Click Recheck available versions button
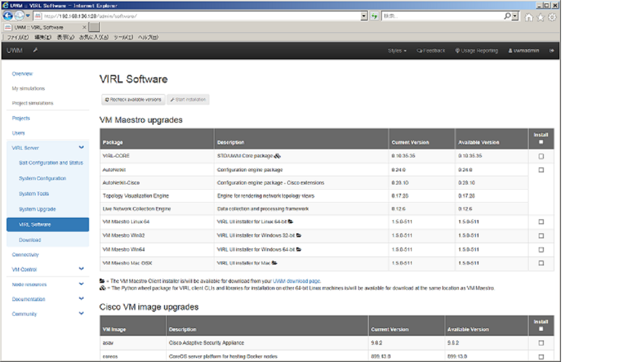This screenshot has width=644, height=362. 133,100
